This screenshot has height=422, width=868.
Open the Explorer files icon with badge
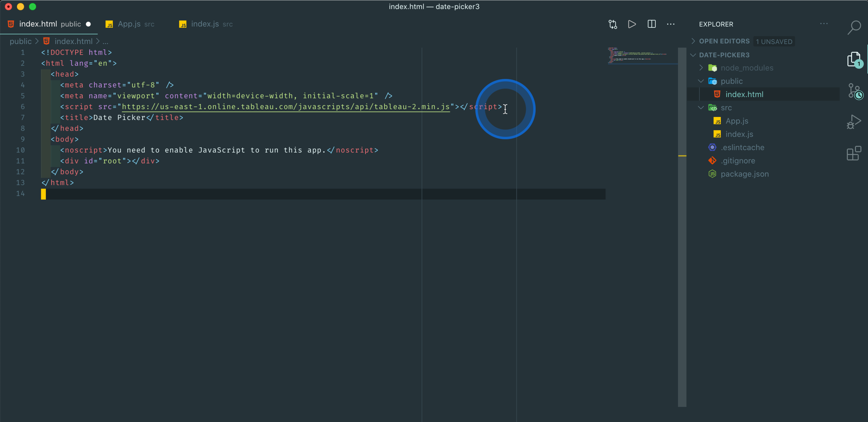pyautogui.click(x=854, y=60)
